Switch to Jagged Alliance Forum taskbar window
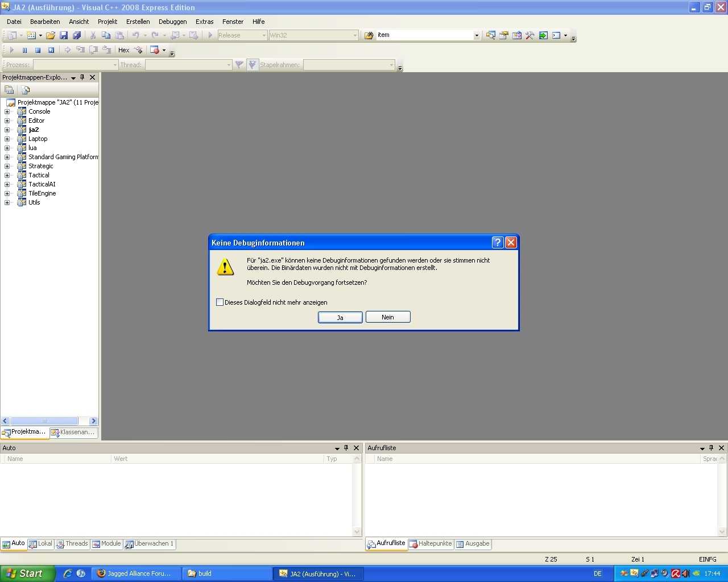 coord(135,573)
